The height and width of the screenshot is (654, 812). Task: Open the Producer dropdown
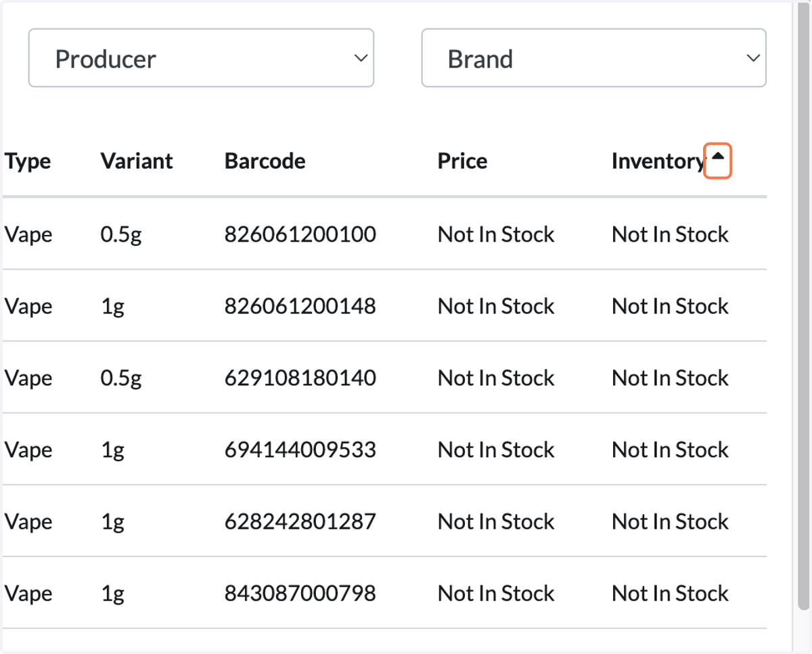tap(201, 58)
